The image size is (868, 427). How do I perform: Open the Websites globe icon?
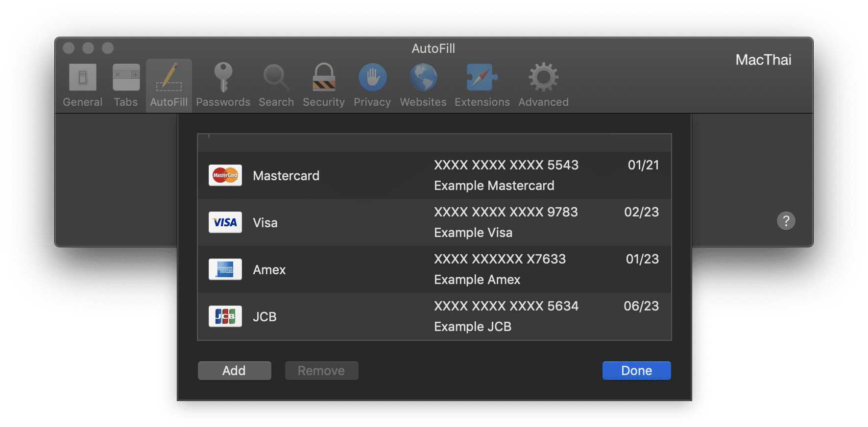423,77
